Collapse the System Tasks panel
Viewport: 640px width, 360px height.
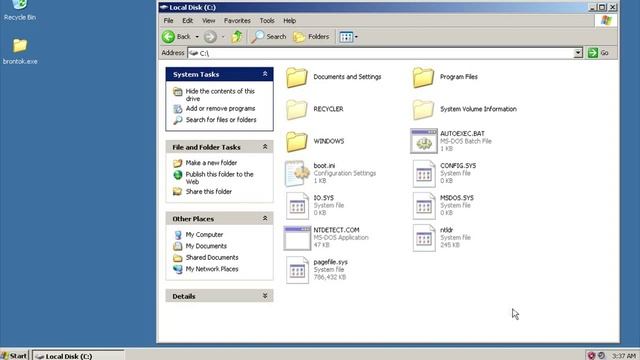click(x=265, y=74)
